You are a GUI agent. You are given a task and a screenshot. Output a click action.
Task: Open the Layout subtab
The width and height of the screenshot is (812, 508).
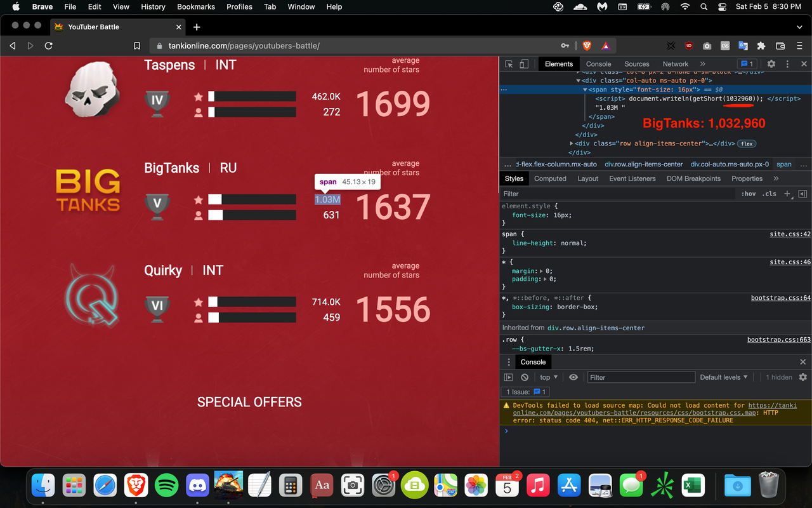point(588,178)
